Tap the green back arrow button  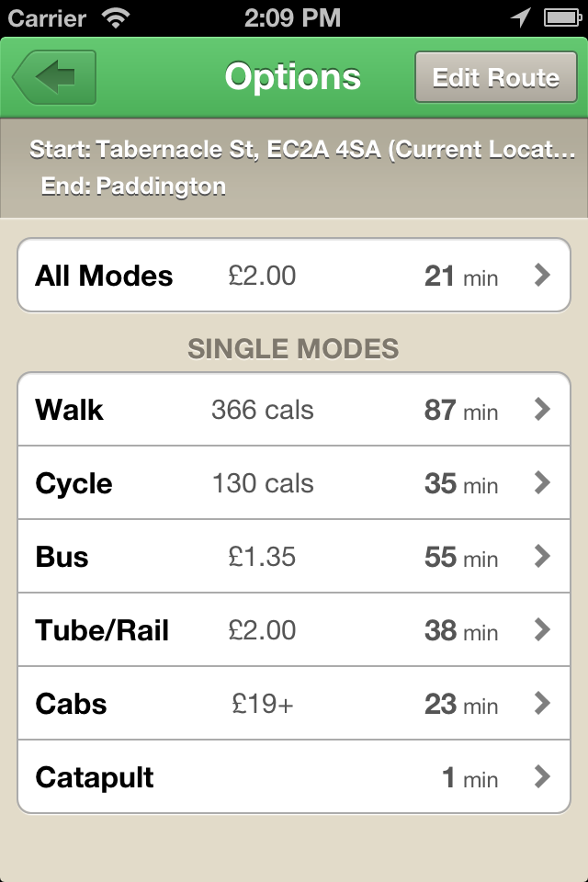[55, 78]
